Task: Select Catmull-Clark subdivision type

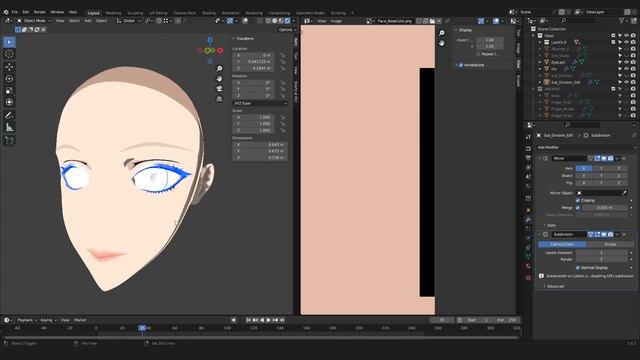Action: tap(562, 244)
